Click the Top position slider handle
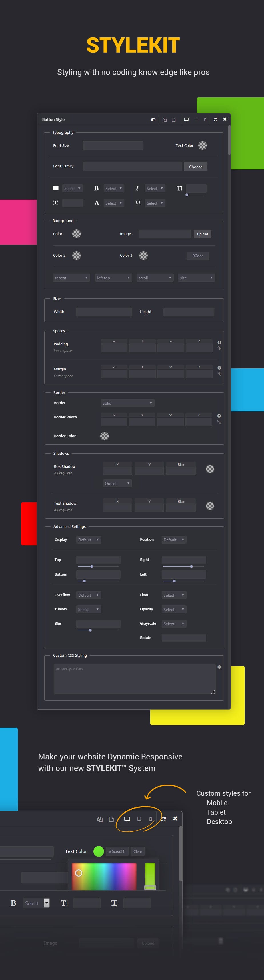This screenshot has height=980, width=264. pyautogui.click(x=92, y=566)
